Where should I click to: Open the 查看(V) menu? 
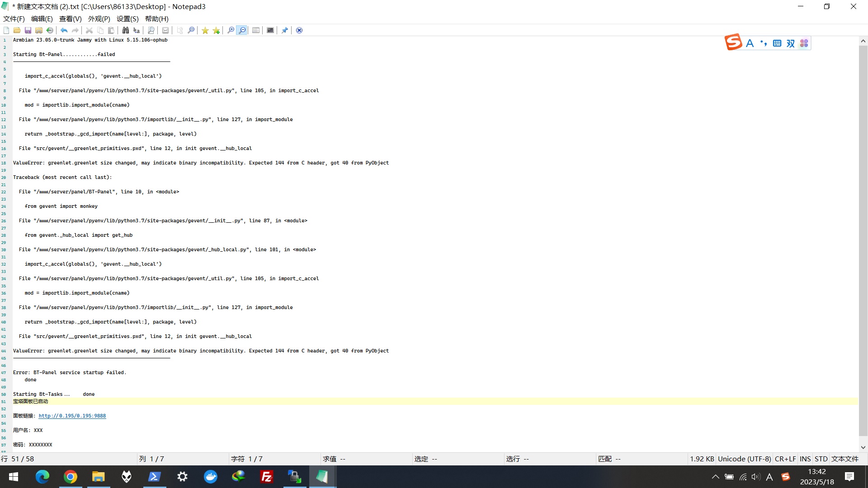pyautogui.click(x=71, y=19)
